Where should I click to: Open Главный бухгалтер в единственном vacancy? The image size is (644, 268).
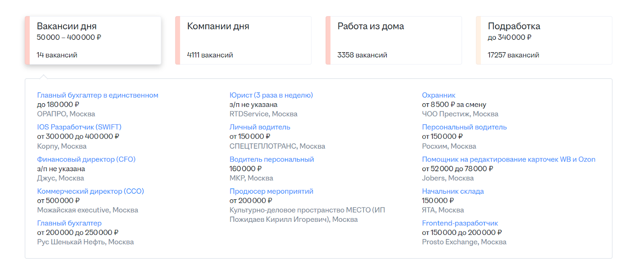[x=97, y=95]
